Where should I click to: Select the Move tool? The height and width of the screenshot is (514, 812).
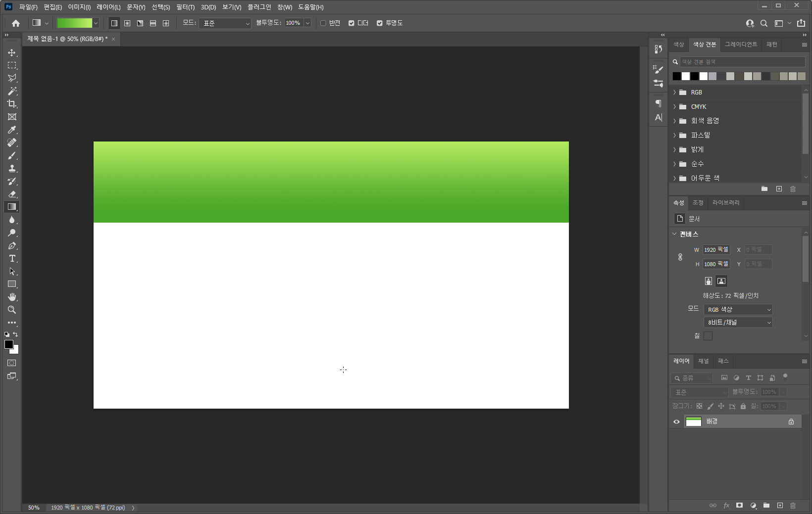click(12, 52)
